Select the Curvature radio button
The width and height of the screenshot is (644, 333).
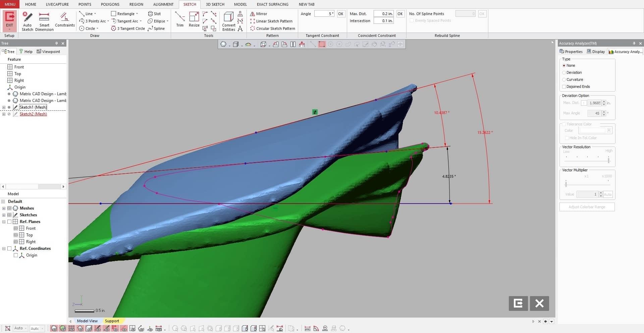pyautogui.click(x=564, y=79)
